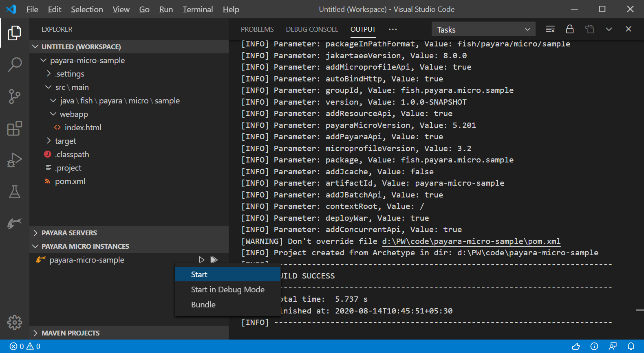The image size is (644, 353).
Task: Switch to the PROBLEMS tab
Action: point(257,29)
